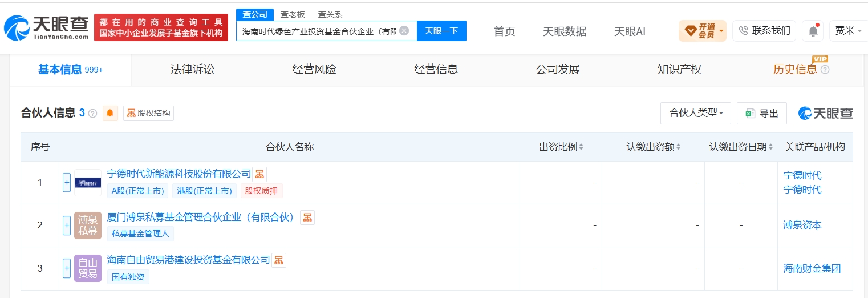Viewport: 868px width, 298px height.
Task: Open the 海南财金集团 related institution link
Action: click(812, 268)
